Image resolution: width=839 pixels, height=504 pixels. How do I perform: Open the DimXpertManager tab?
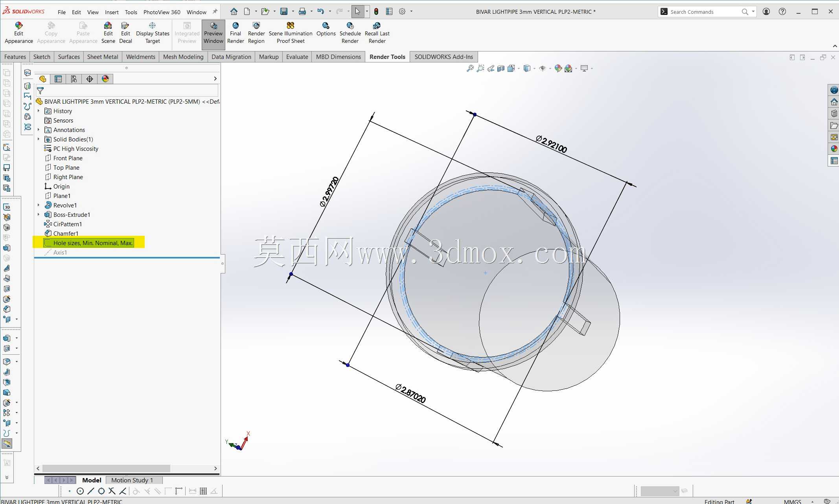click(x=90, y=79)
